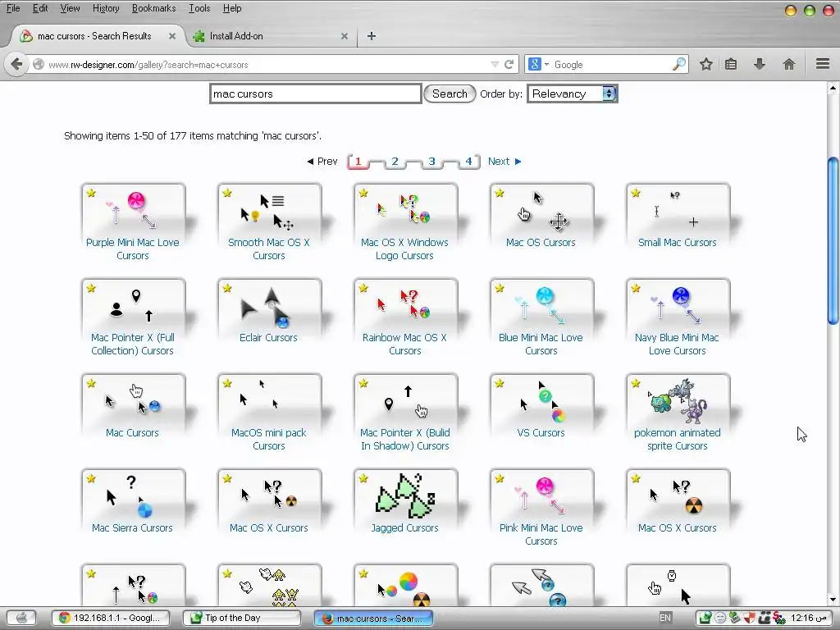Go back with the browser back arrow
This screenshot has height=630, width=840.
click(16, 64)
